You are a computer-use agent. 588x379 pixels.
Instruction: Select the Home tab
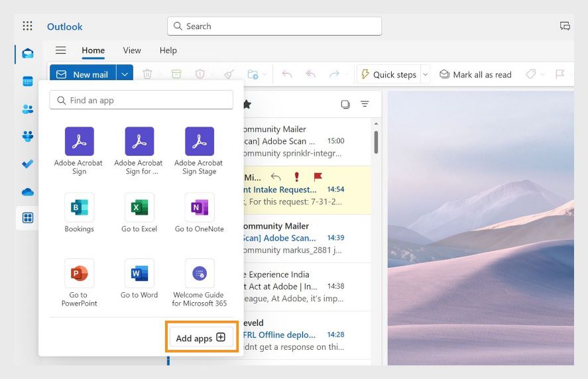click(x=93, y=50)
